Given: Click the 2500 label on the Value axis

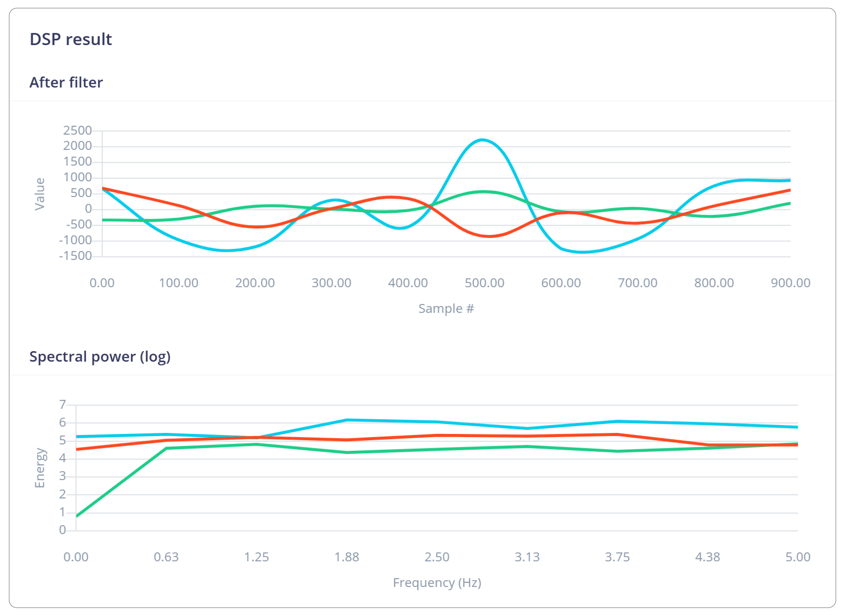Looking at the screenshot, I should [77, 131].
